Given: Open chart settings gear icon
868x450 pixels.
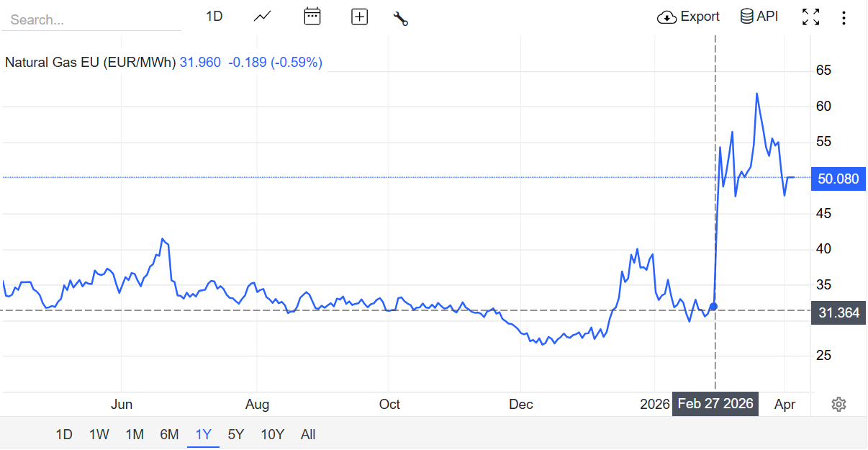Looking at the screenshot, I should point(838,404).
